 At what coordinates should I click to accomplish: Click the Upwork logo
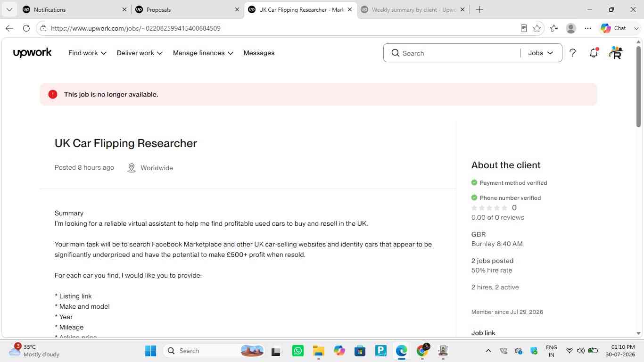tap(33, 53)
